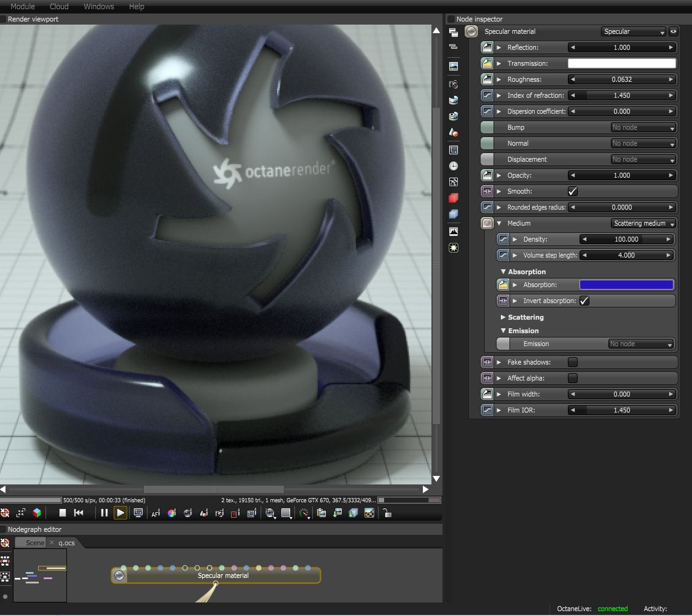This screenshot has width=692, height=616.
Task: Increase Reflection value with right arrow
Action: 671,47
